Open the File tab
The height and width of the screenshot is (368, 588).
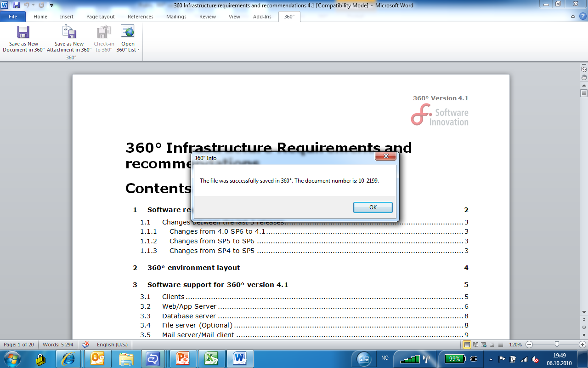point(13,17)
